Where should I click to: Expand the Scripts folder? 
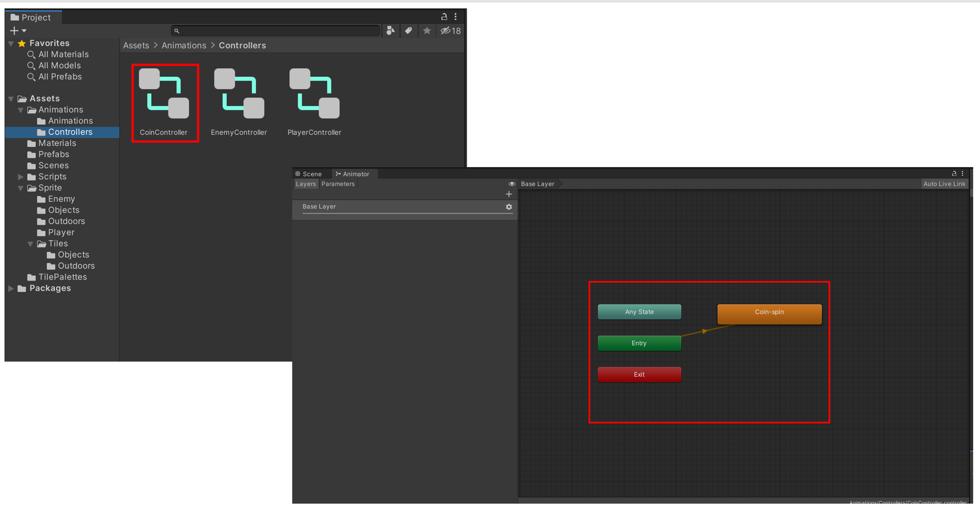point(21,177)
